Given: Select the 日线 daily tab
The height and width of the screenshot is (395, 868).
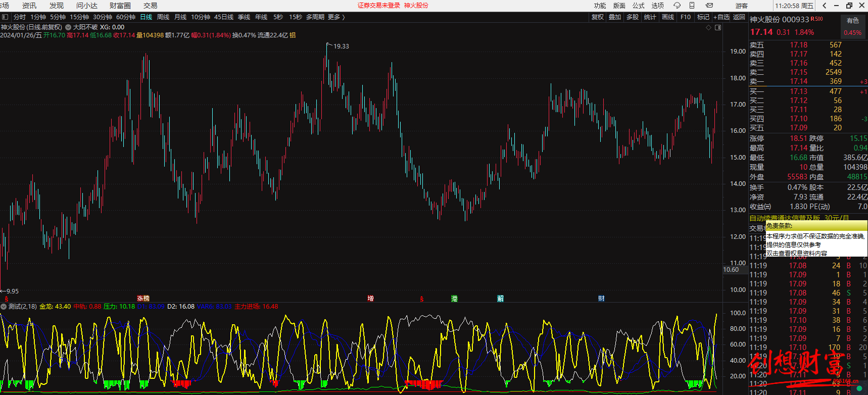Looking at the screenshot, I should [146, 17].
